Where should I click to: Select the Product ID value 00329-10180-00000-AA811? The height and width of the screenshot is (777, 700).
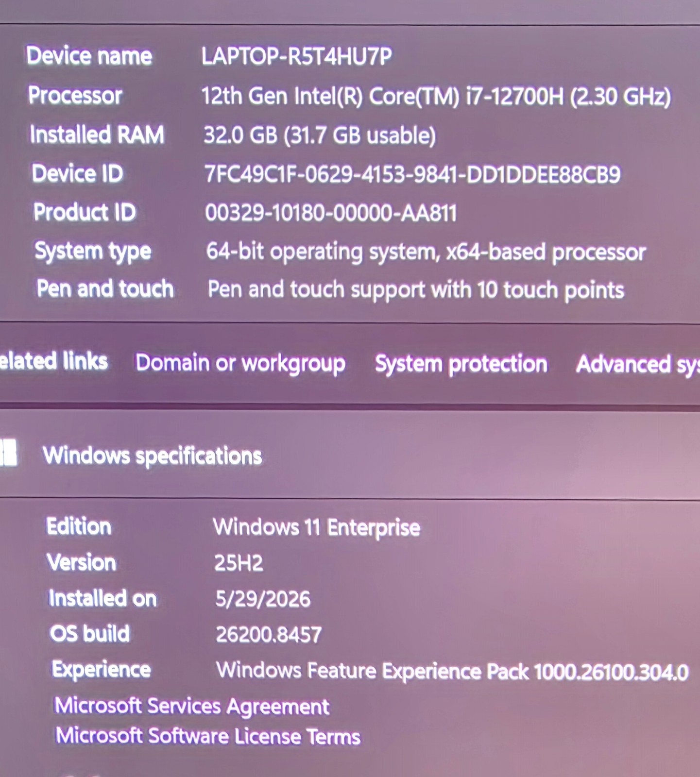[x=331, y=213]
